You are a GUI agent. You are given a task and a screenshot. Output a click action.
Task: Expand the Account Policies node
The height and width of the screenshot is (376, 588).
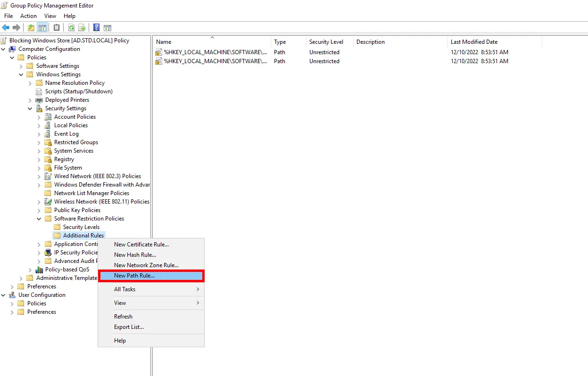(39, 116)
